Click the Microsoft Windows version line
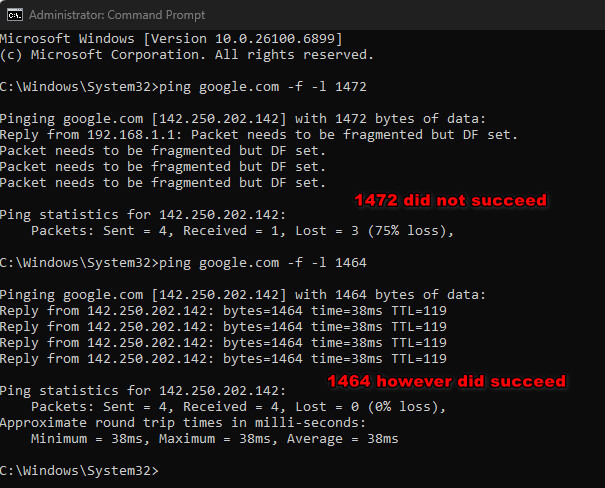This screenshot has width=605, height=488. pos(187,39)
